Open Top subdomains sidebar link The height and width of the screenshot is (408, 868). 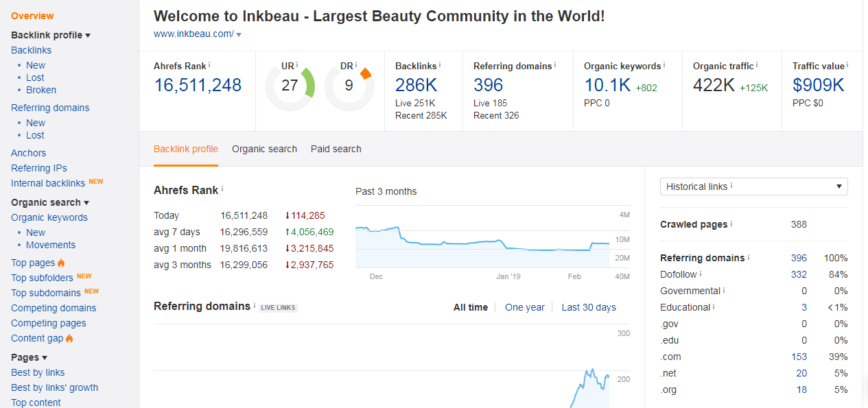tap(46, 293)
